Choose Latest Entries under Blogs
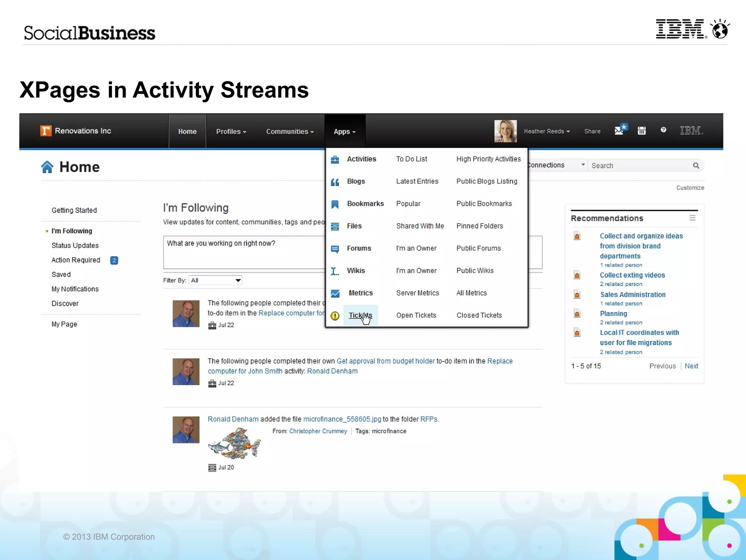Screen dimensions: 746x560 click(x=417, y=181)
